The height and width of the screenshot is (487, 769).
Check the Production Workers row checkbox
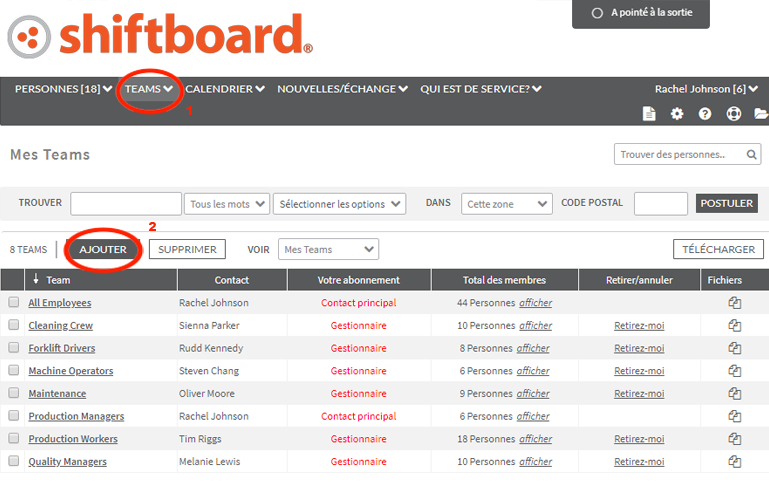coord(14,438)
